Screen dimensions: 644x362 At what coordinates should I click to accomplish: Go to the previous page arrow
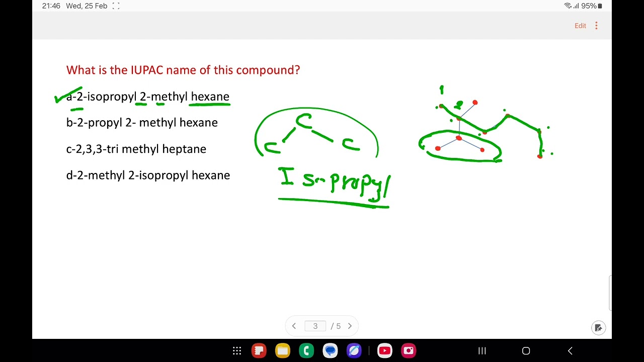click(294, 326)
